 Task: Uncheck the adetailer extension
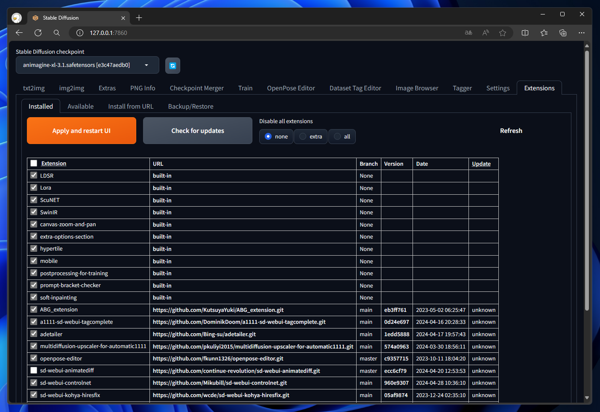pyautogui.click(x=34, y=334)
